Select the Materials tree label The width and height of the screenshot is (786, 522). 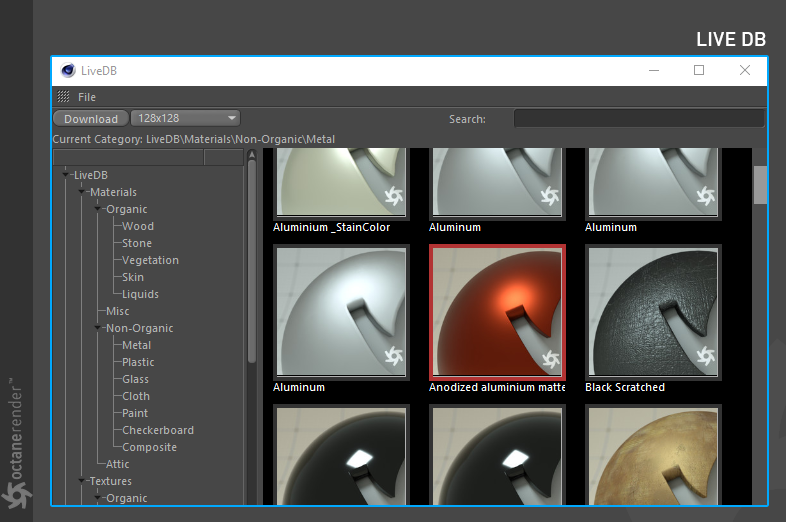(113, 192)
